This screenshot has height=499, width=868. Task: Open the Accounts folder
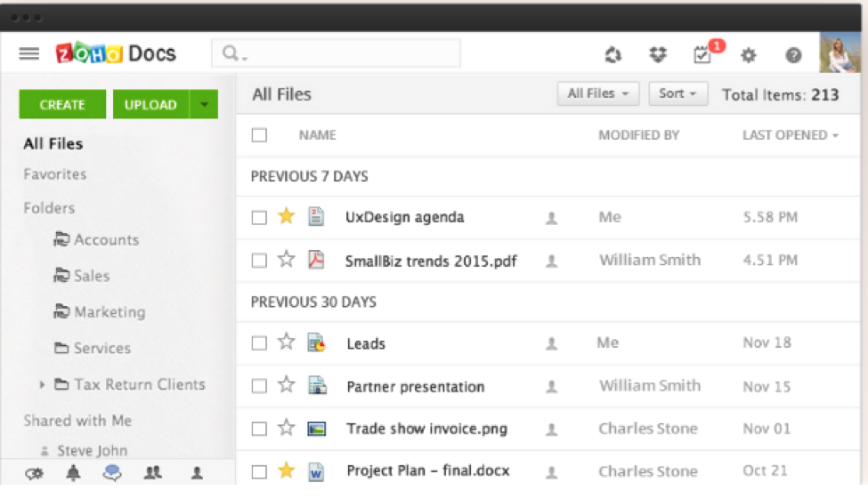pyautogui.click(x=96, y=239)
